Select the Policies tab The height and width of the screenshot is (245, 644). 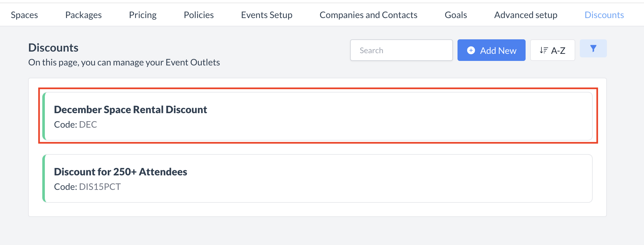coord(199,15)
